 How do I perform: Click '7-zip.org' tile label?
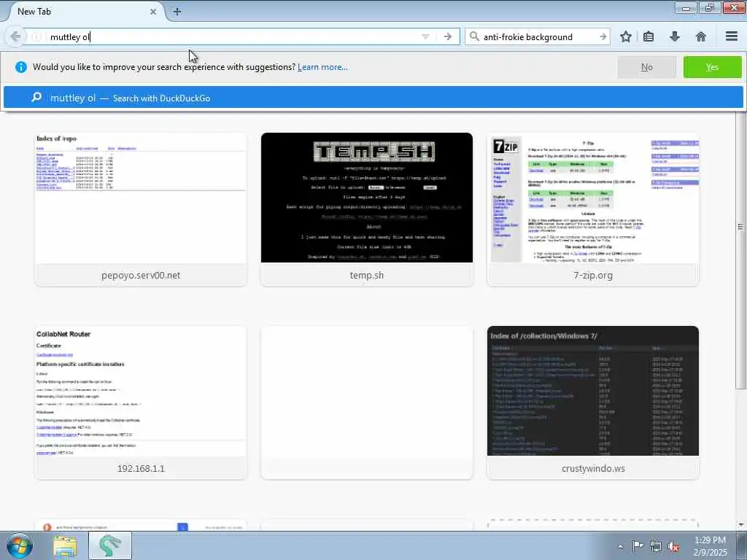(x=593, y=275)
